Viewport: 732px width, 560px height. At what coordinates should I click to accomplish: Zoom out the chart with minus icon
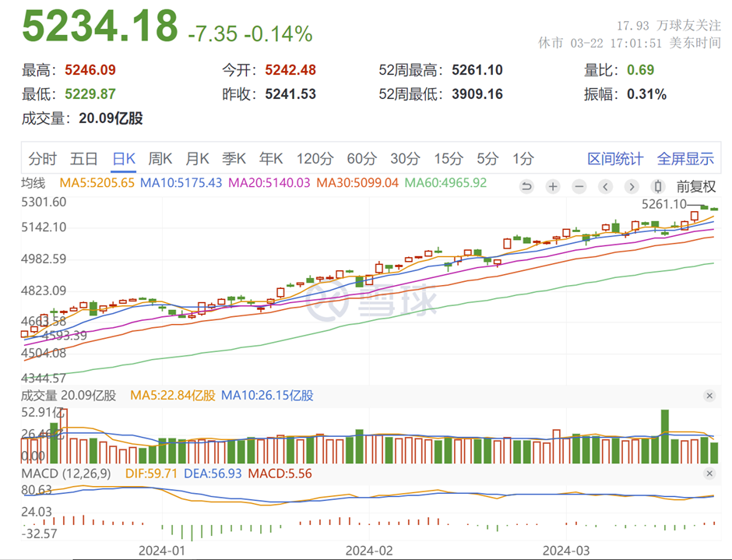579,186
